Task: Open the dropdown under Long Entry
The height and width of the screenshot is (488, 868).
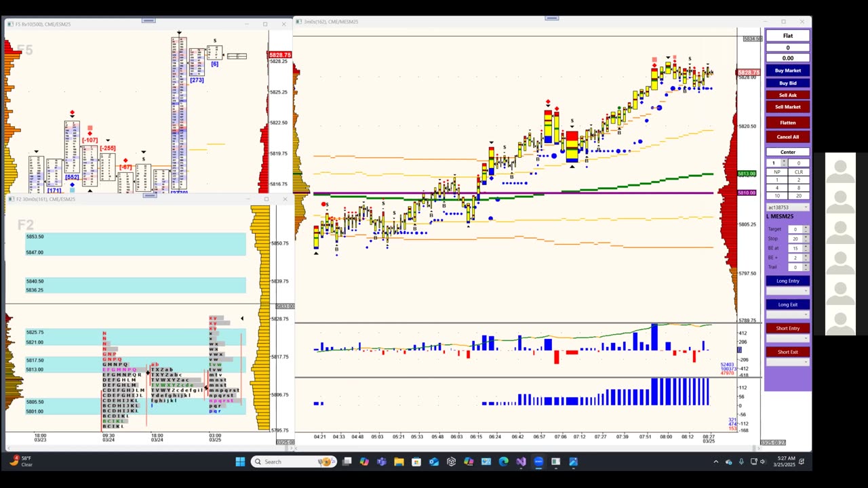Action: [788, 291]
